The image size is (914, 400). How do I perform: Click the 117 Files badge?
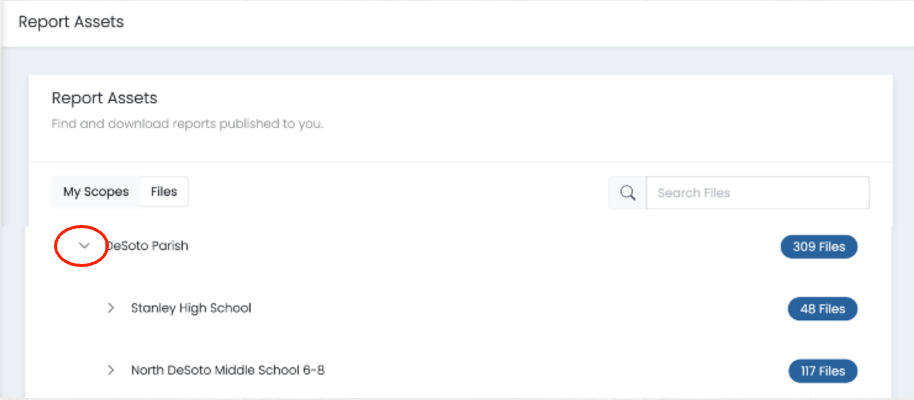coord(822,371)
